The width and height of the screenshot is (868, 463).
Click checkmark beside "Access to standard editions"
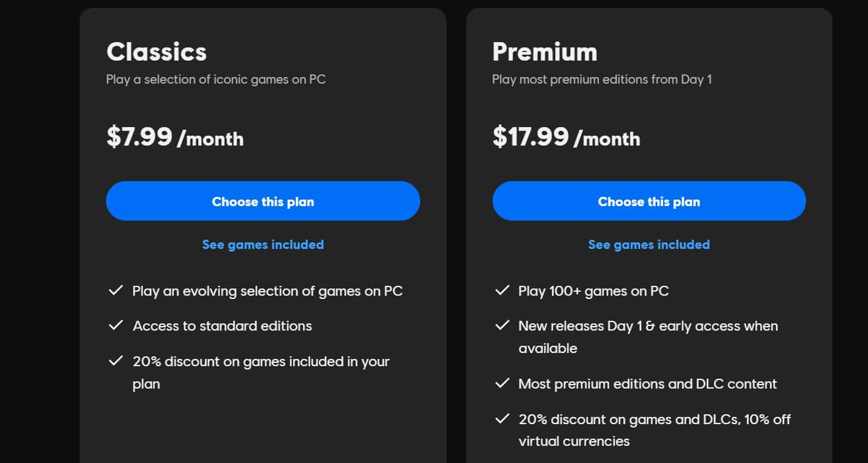point(116,325)
